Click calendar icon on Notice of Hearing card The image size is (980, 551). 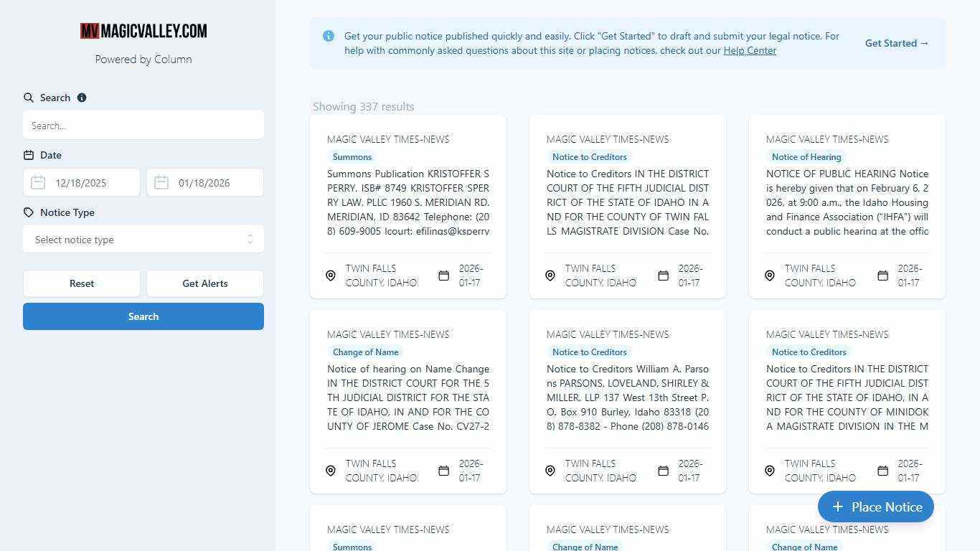[x=882, y=275]
